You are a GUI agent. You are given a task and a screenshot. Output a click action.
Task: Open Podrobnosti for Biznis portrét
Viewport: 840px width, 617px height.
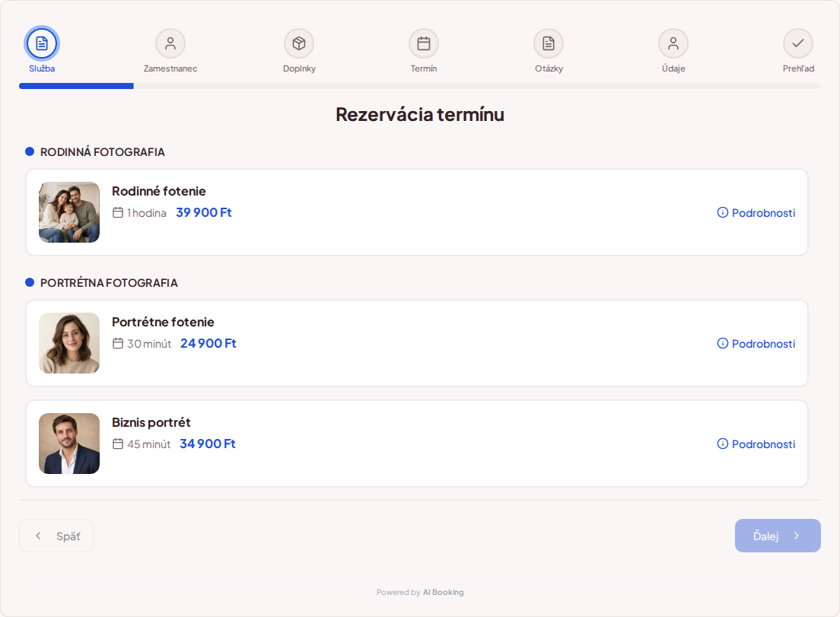tap(756, 444)
